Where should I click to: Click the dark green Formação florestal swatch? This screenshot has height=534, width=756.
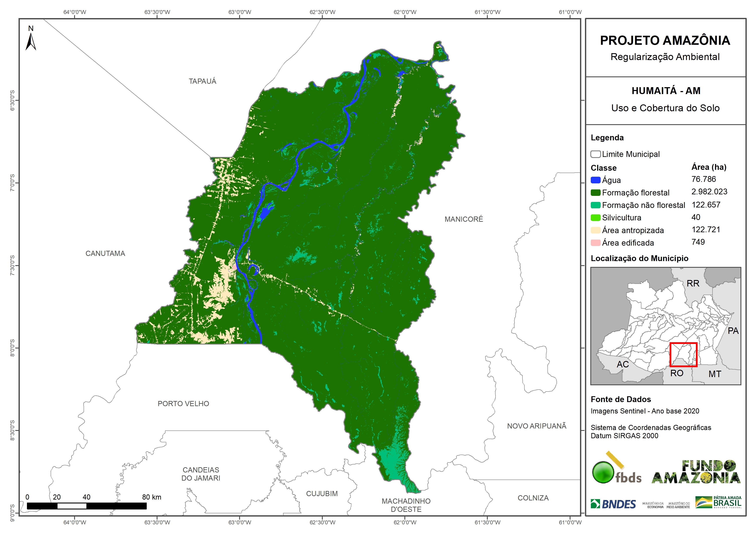(595, 192)
